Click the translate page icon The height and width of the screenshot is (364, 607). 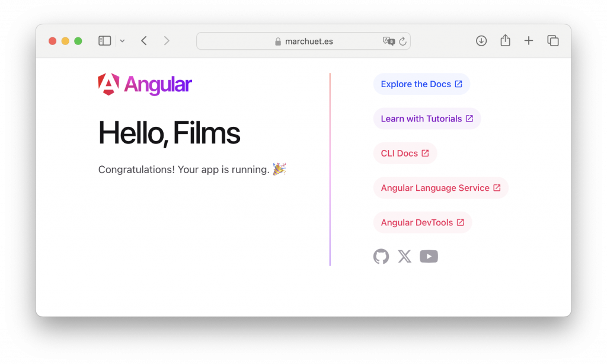[389, 41]
